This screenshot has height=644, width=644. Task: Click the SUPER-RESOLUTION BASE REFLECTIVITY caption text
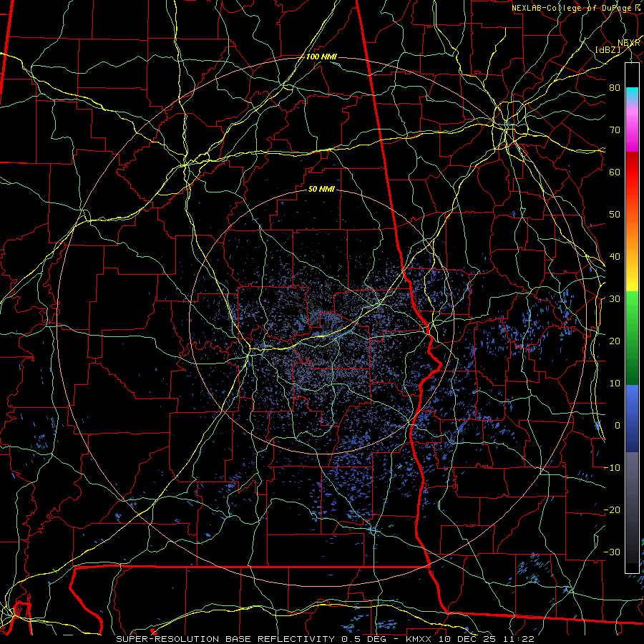click(x=225, y=639)
